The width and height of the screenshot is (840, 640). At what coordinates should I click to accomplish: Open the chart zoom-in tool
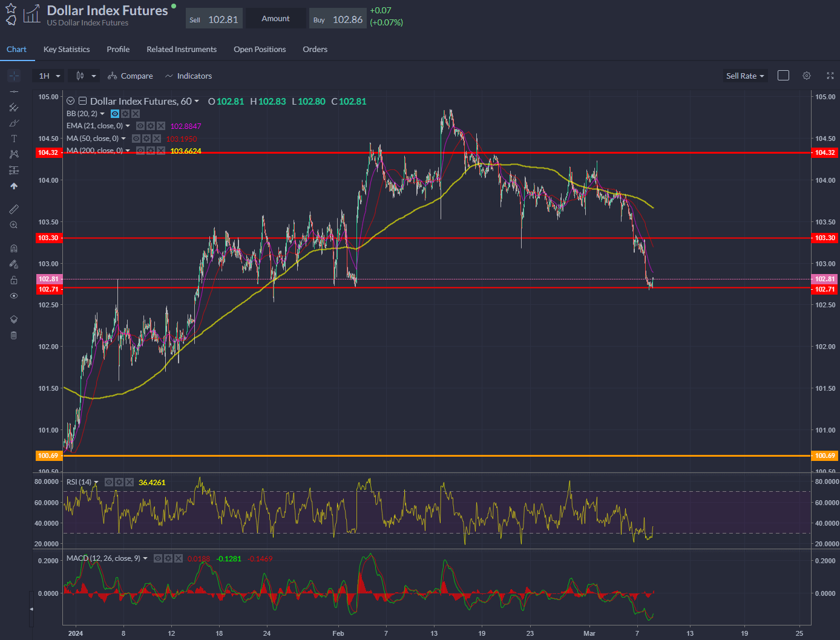click(14, 224)
